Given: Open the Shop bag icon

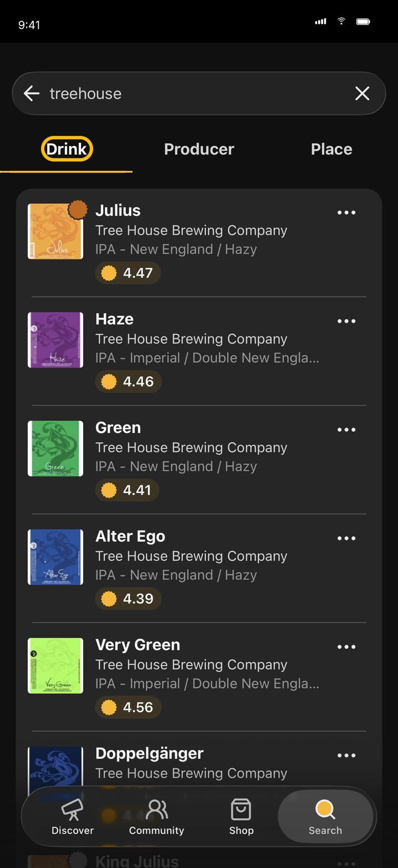Looking at the screenshot, I should (x=241, y=810).
